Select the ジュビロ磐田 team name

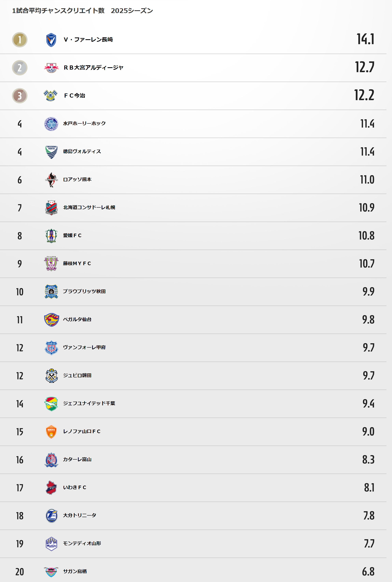click(77, 375)
